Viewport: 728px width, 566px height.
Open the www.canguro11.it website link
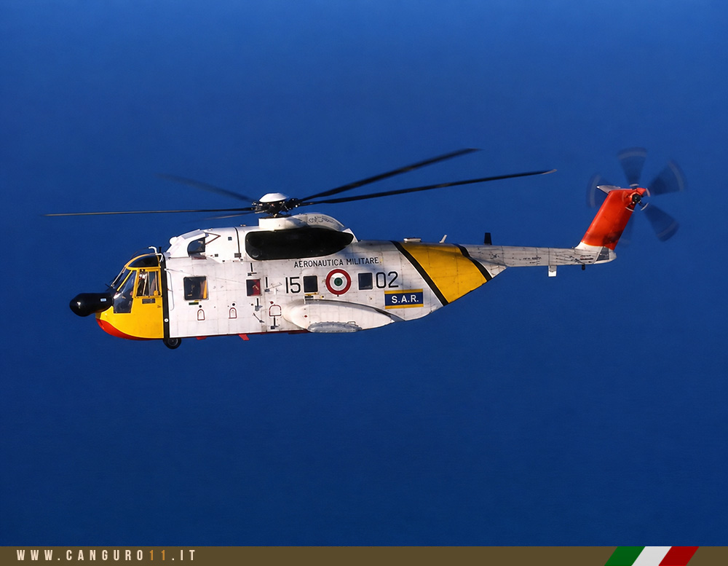(106, 555)
